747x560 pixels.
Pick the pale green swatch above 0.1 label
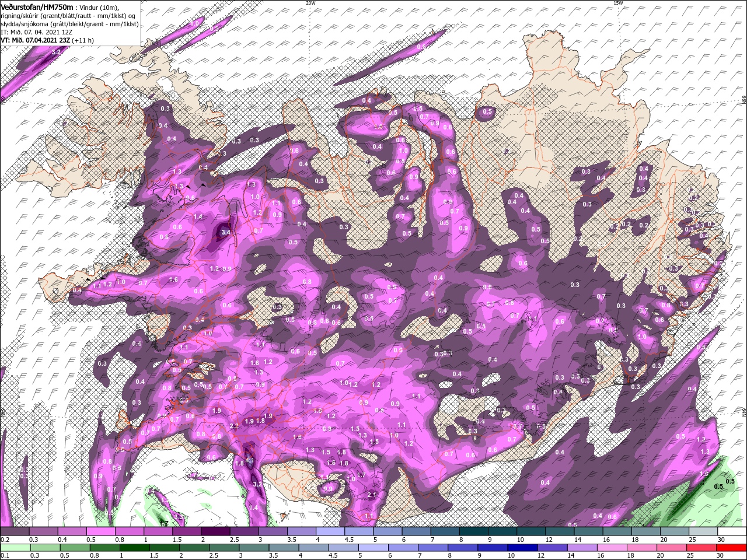[x=15, y=548]
